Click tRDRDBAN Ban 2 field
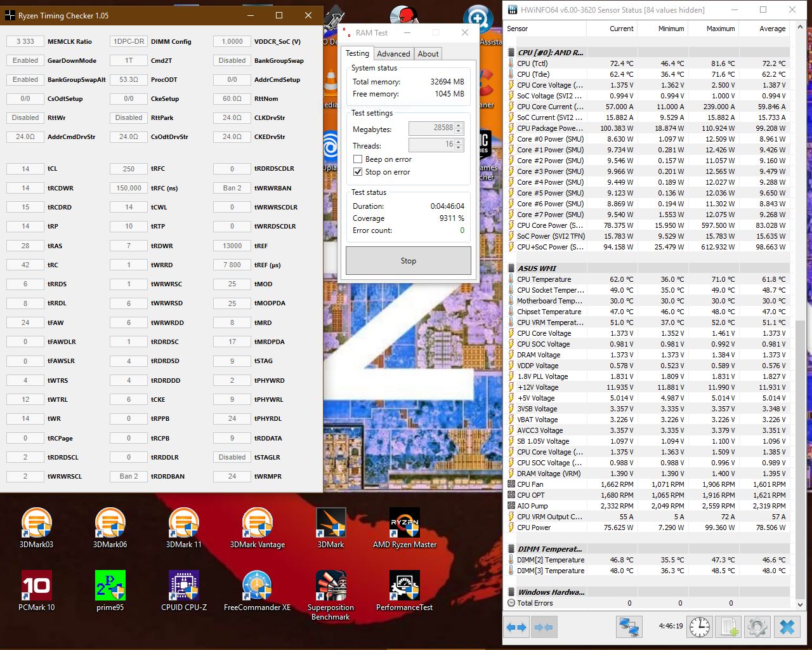The image size is (812, 650). click(x=129, y=476)
